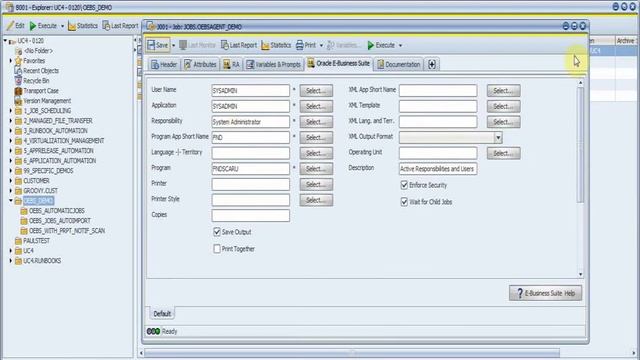This screenshot has height=360, width=640.
Task: Click Select button for XML Template
Action: (503, 107)
